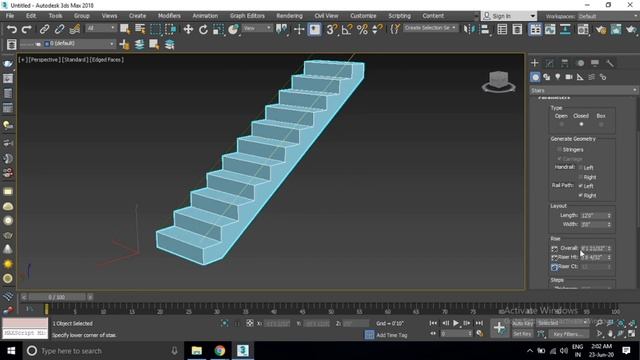Activate the Select and Link tool
Viewport: 640px width, 360px height.
coord(44,29)
